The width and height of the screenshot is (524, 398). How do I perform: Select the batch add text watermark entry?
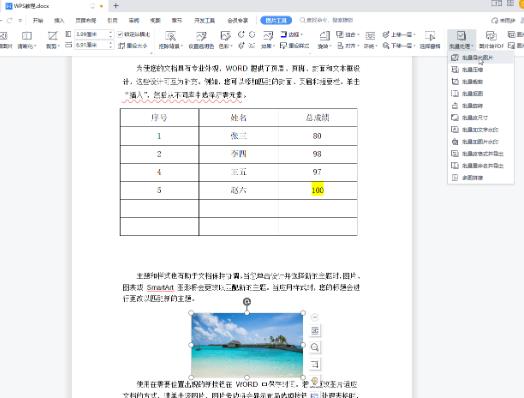(480, 130)
